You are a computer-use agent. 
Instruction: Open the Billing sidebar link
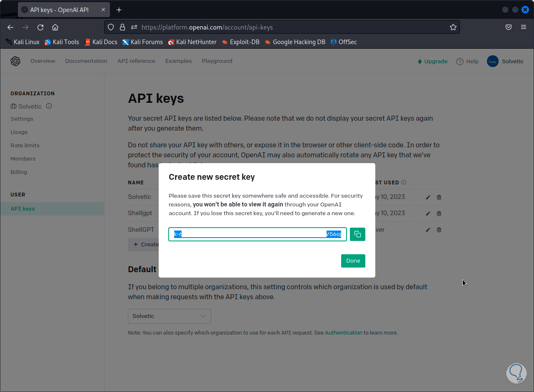click(x=19, y=172)
